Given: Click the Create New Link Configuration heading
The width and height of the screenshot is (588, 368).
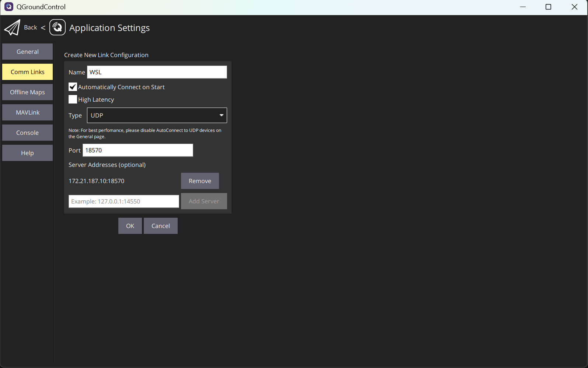Looking at the screenshot, I should [x=106, y=55].
